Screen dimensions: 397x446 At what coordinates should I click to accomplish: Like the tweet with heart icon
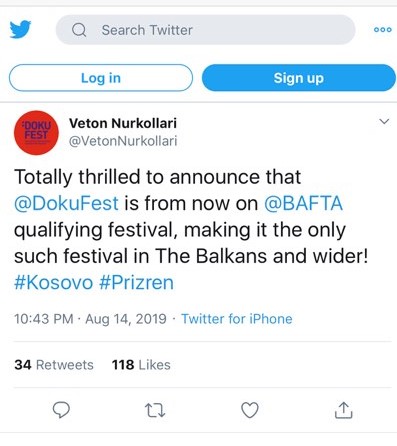coord(250,410)
